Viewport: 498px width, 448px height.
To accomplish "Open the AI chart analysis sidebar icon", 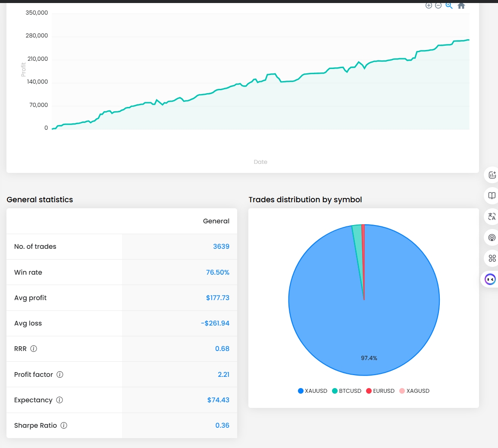I will (492, 175).
